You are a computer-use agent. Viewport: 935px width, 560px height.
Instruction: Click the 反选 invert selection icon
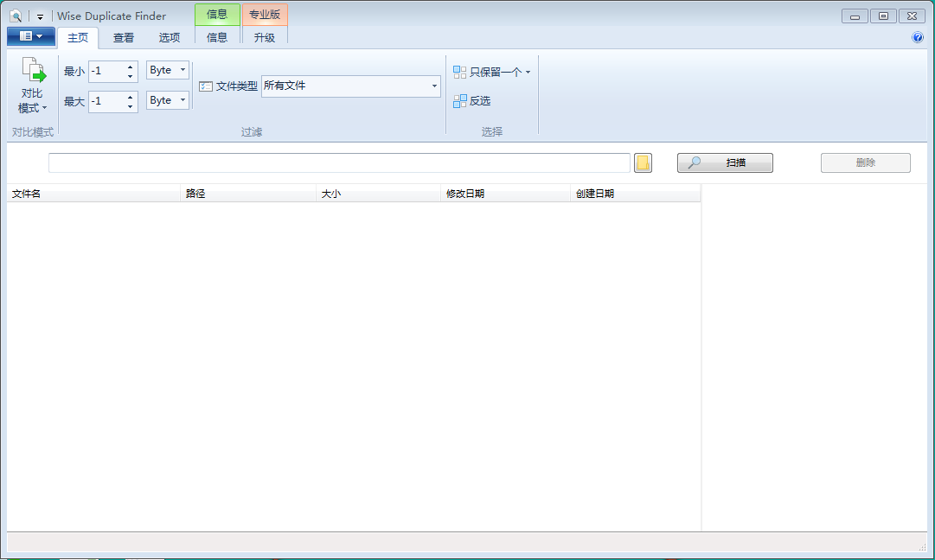coord(460,101)
